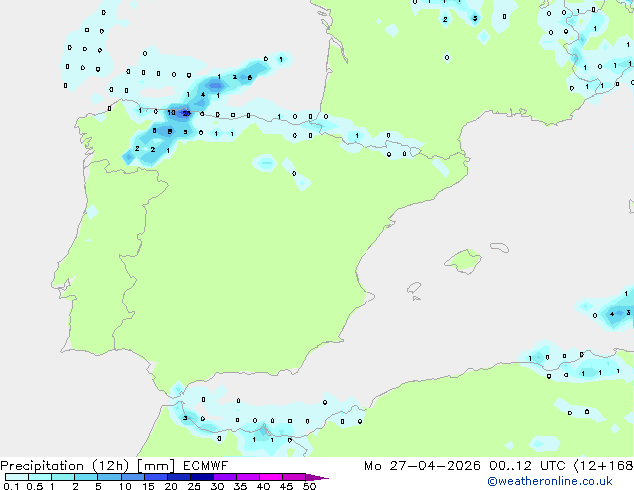Click the "00..12 UTC" time range text
This screenshot has width=634, height=490.
(x=527, y=466)
